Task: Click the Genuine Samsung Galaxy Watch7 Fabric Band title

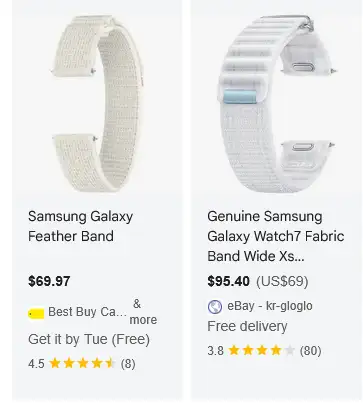Action: pos(276,236)
